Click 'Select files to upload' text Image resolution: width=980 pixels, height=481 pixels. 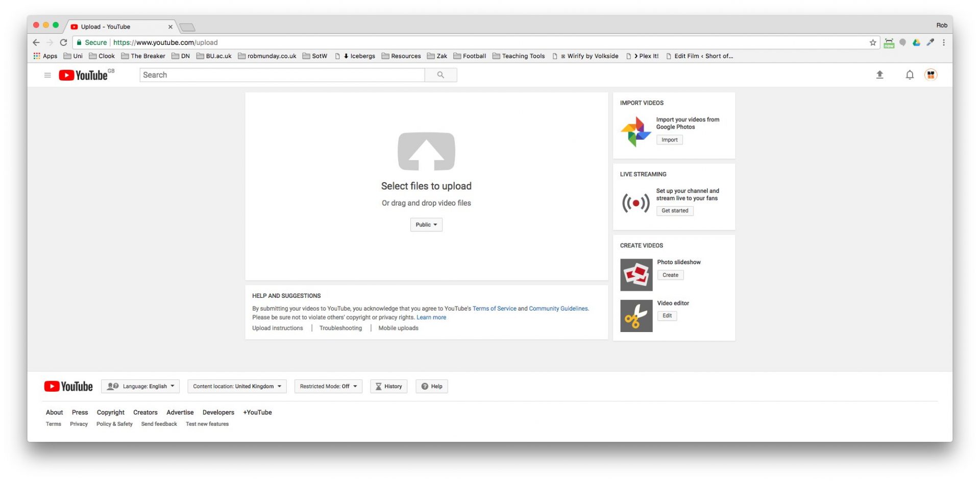[426, 186]
